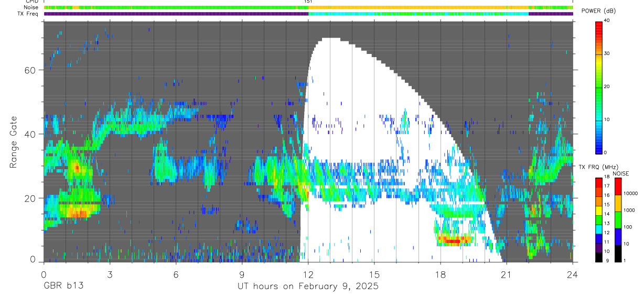644x297 pixels.
Task: Click the cyan 12 MHz segment of TX FRQ legend
Action: click(598, 229)
